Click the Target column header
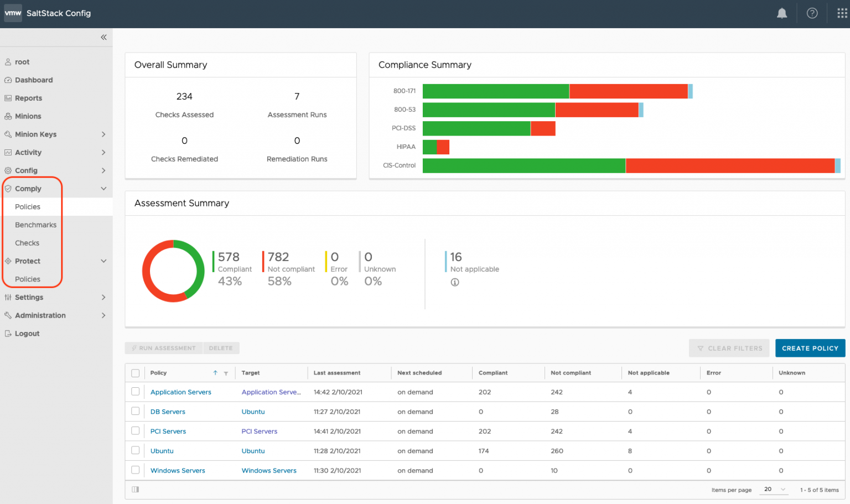The image size is (850, 504). click(251, 373)
